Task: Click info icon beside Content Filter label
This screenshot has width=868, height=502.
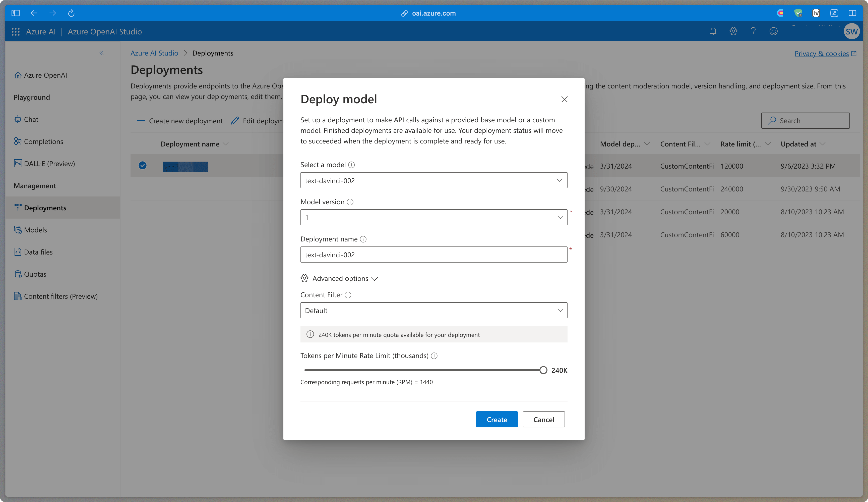Action: pos(348,295)
